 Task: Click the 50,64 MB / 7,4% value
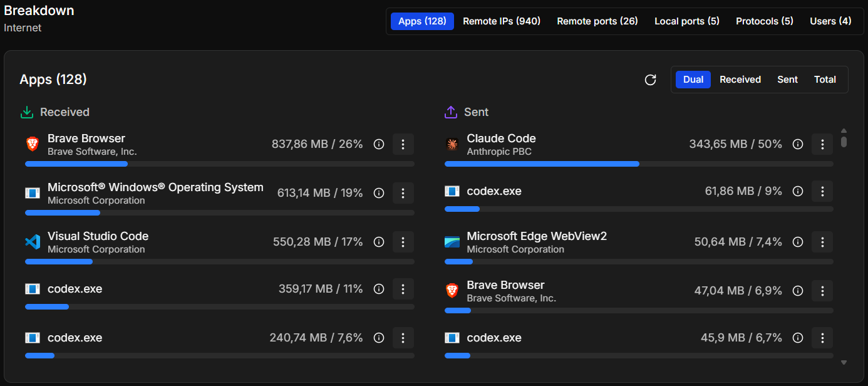coord(738,242)
